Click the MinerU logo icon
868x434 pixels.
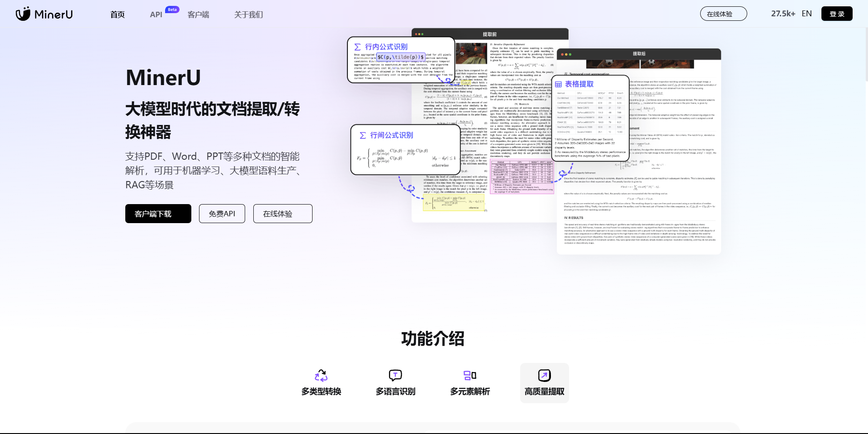[23, 14]
